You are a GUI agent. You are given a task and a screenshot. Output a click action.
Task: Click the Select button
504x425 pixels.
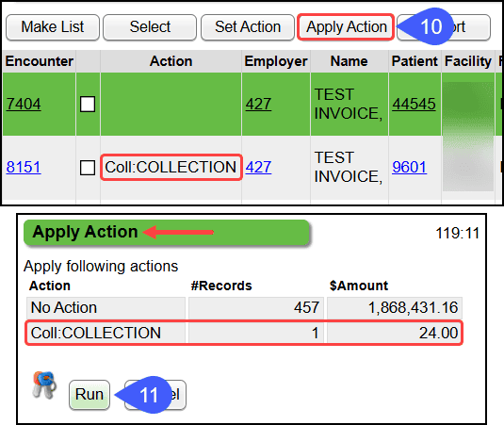150,27
